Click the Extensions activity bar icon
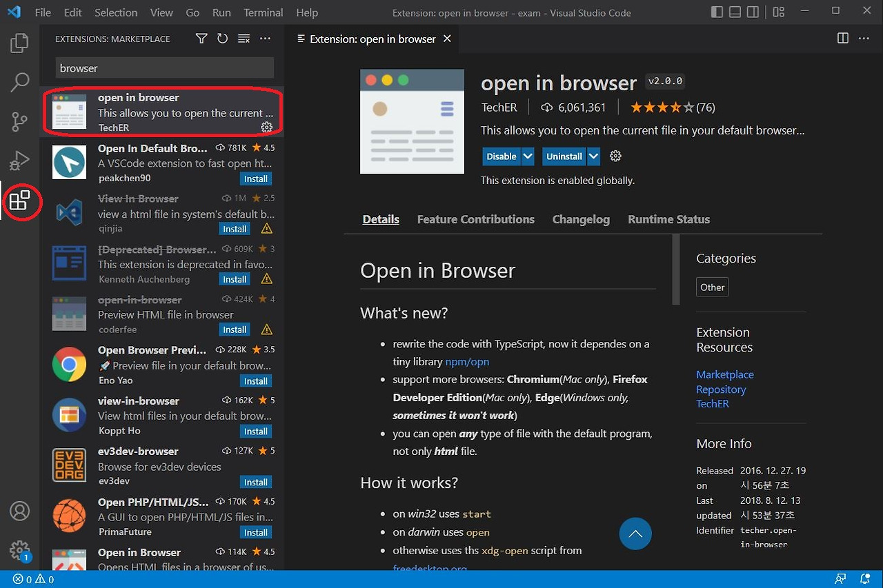883x588 pixels. point(21,202)
